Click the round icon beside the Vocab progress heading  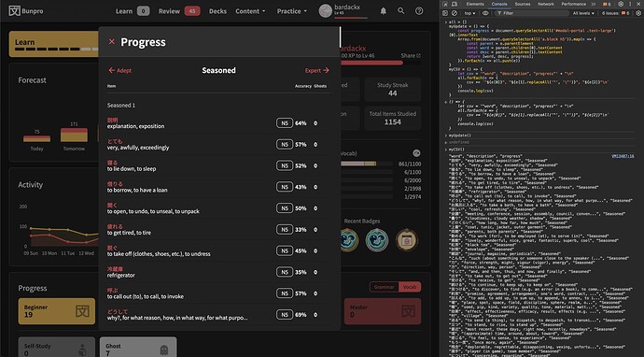click(x=416, y=153)
